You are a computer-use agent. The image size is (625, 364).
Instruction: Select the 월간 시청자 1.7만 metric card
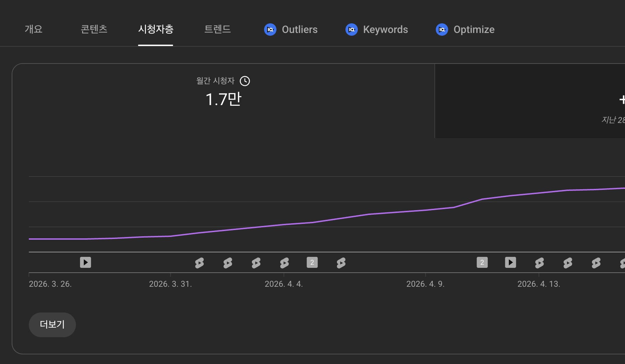coord(223,101)
